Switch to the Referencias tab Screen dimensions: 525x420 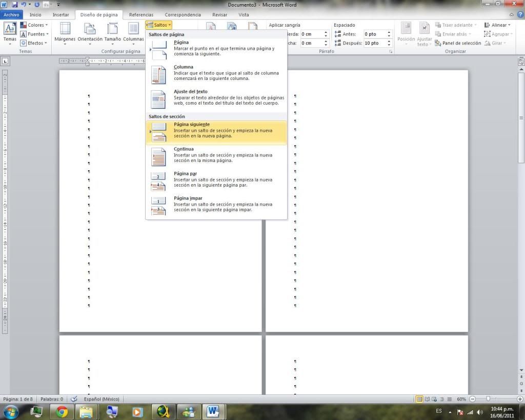141,15
